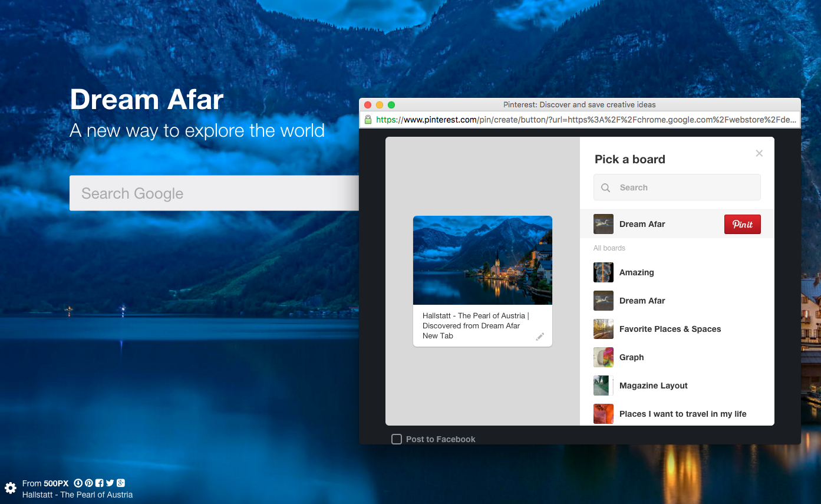Enable the Post to Facebook checkbox
This screenshot has width=821, height=504.
(396, 439)
